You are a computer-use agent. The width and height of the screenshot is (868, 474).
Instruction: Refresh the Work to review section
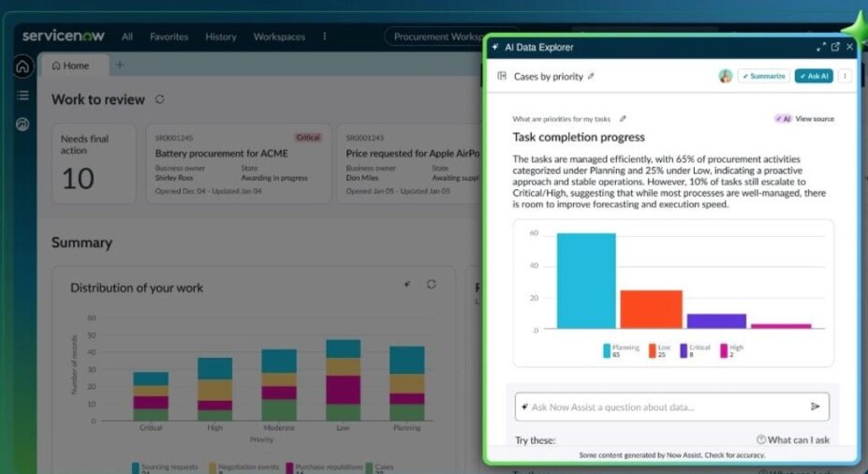click(160, 99)
